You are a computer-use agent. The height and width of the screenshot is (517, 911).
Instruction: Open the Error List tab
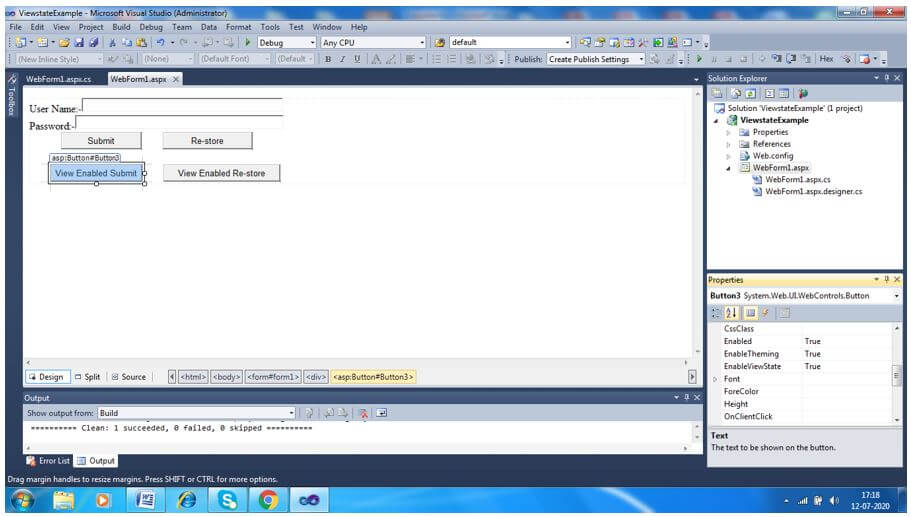pos(48,461)
